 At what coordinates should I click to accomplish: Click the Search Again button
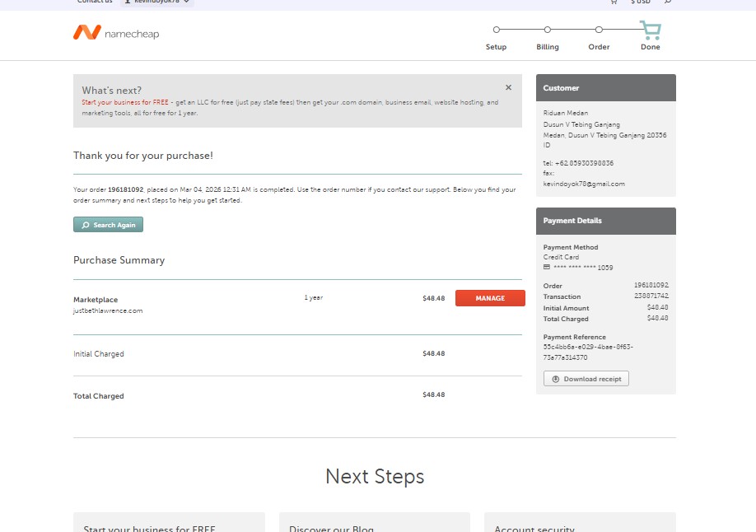coord(109,225)
